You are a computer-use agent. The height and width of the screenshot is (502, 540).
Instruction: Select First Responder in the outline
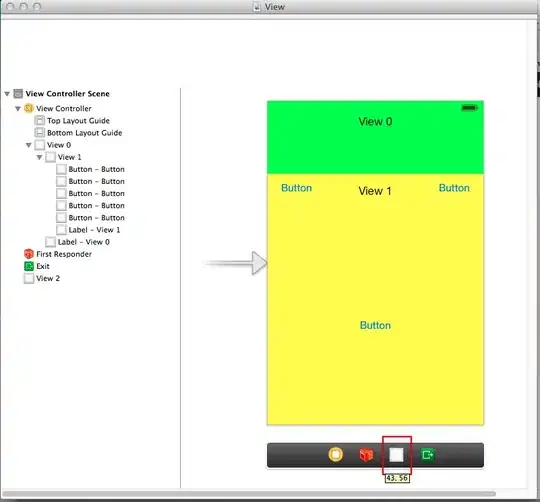point(58,254)
